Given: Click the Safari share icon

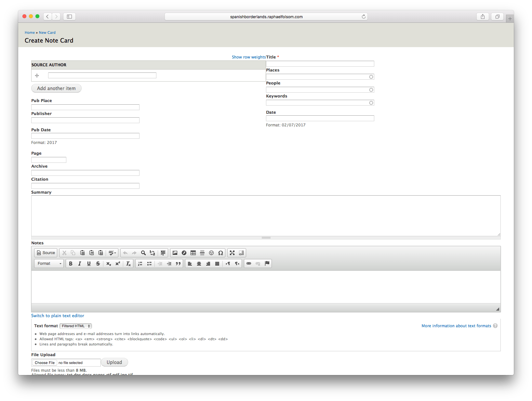Looking at the screenshot, I should click(483, 17).
